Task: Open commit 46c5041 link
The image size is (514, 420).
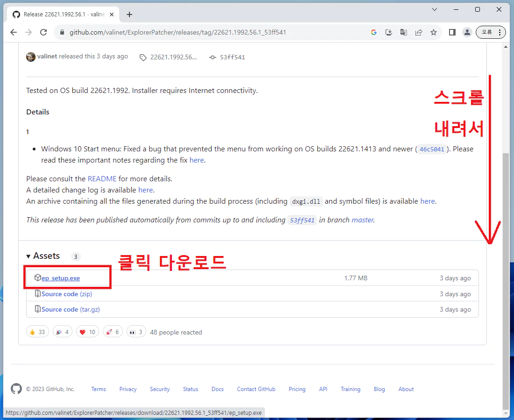Action: point(432,149)
